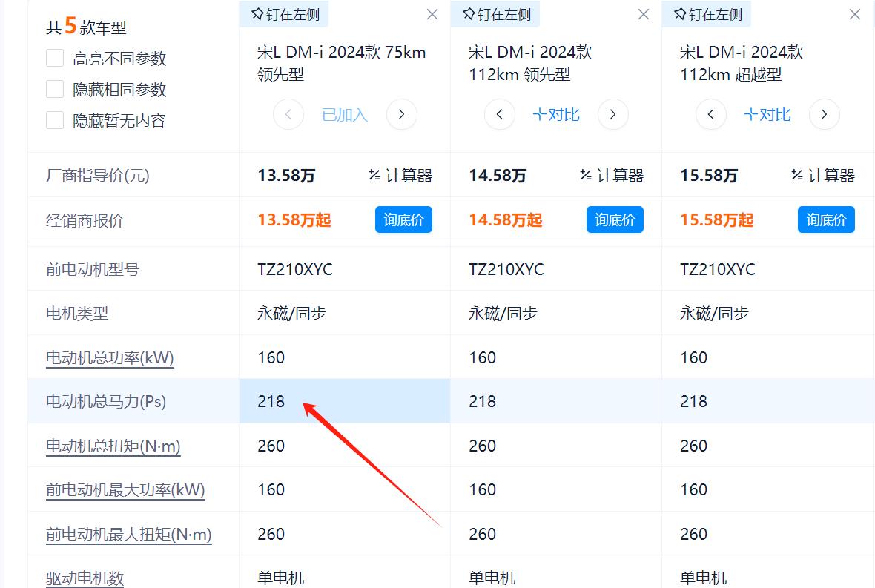This screenshot has width=875, height=588.
Task: Open the 驱动电机数 parameter link
Action: tap(85, 578)
